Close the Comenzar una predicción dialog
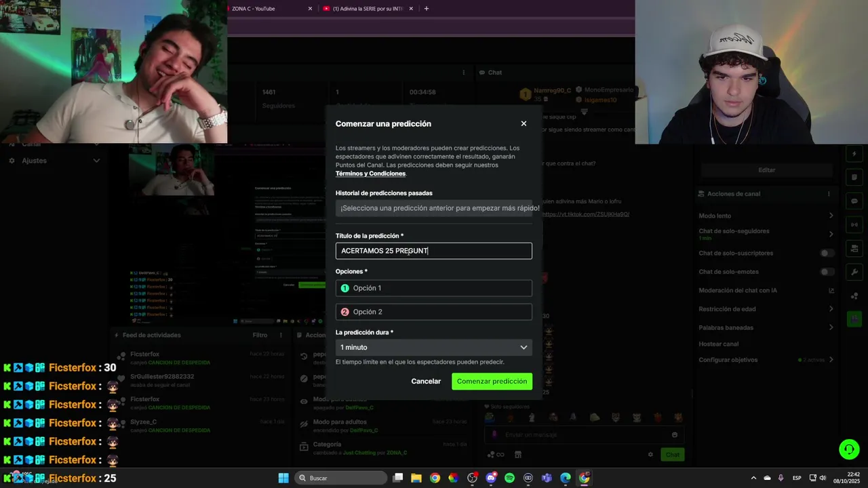Image resolution: width=868 pixels, height=488 pixels. [x=524, y=123]
